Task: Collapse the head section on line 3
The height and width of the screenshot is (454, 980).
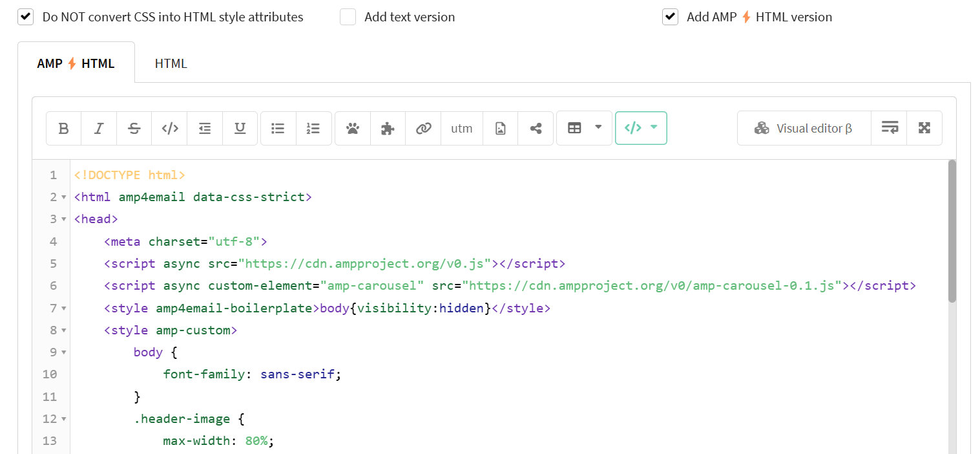Action: click(x=63, y=219)
